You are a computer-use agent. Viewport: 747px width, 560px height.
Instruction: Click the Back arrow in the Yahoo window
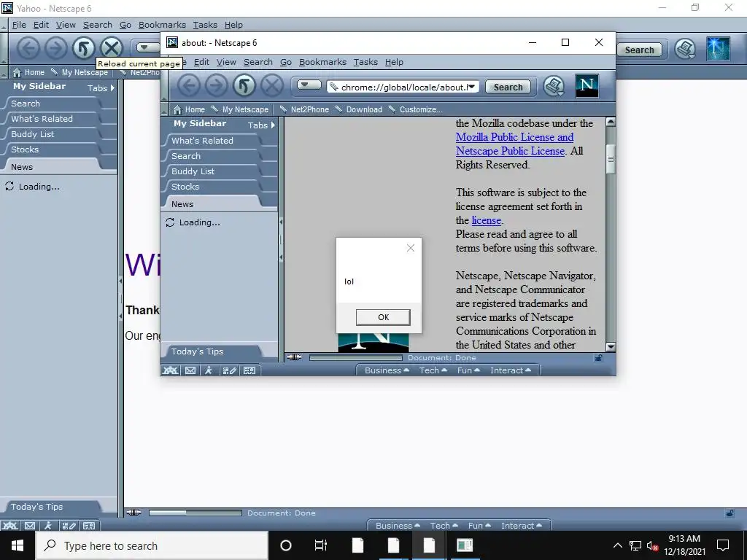[x=28, y=48]
